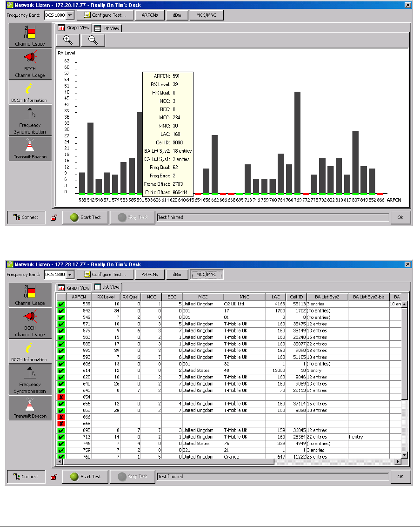
Task: Click dBm button in lower window
Action: (x=177, y=275)
